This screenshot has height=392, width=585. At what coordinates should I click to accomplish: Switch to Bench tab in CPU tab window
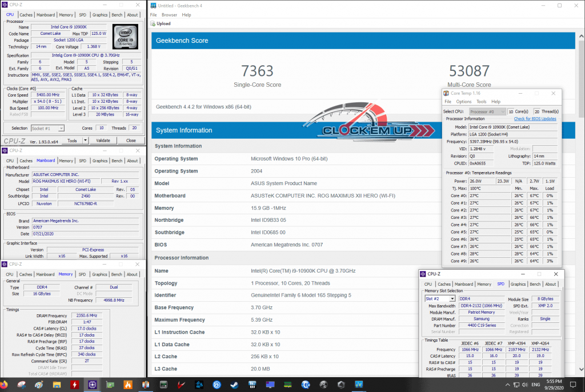tap(117, 15)
